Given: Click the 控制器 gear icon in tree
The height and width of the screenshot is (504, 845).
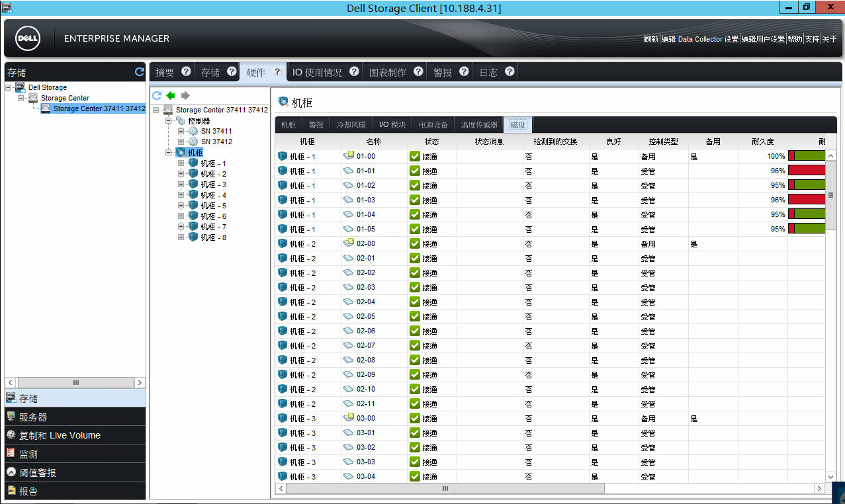Looking at the screenshot, I should point(181,120).
